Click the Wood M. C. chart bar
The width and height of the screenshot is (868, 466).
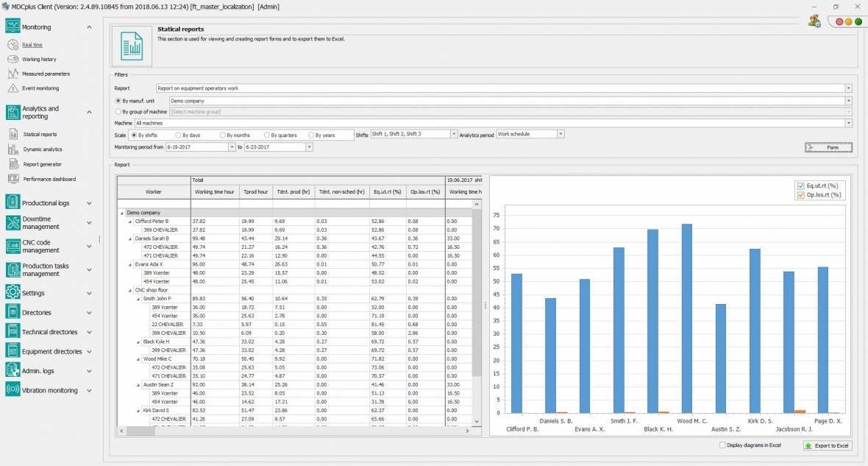(x=687, y=319)
